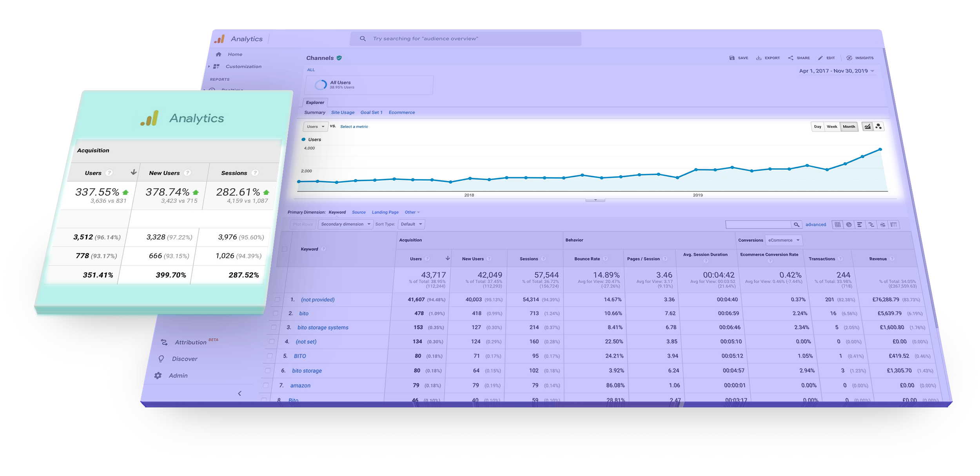Select the Performance bar view icon
Image resolution: width=980 pixels, height=476 pixels.
(x=860, y=225)
